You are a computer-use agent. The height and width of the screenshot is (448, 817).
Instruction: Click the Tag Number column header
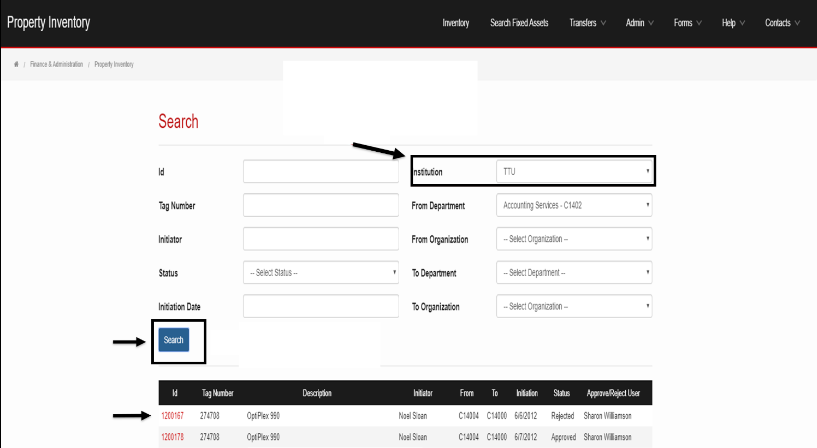point(217,393)
